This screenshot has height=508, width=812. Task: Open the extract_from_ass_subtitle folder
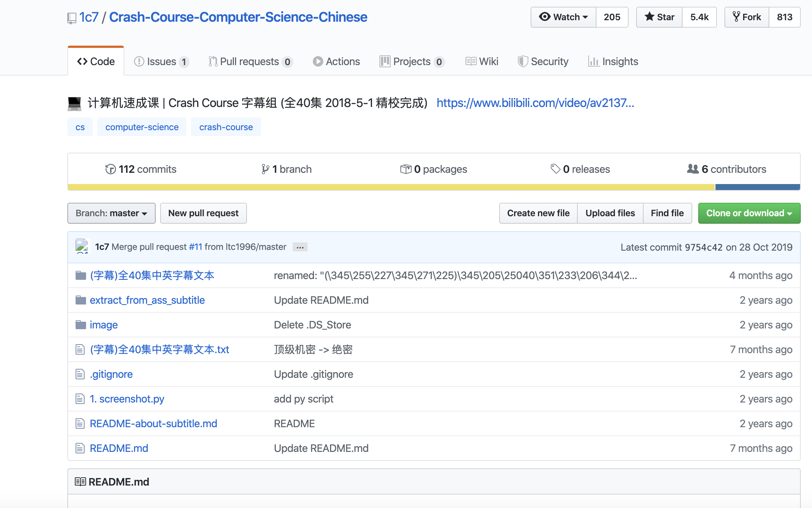147,300
